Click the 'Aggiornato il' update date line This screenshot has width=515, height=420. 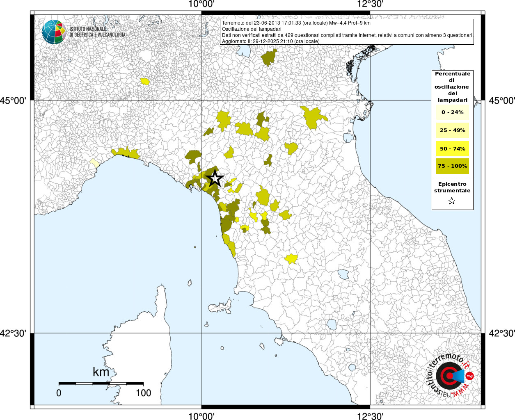270,41
